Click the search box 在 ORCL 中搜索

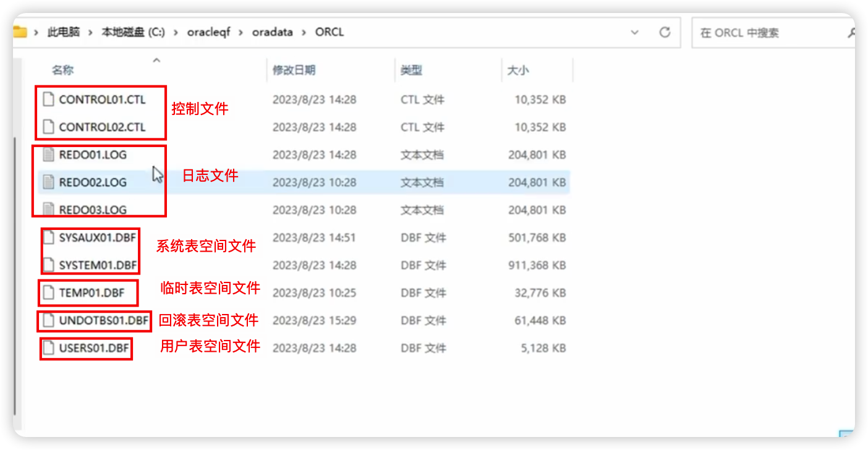point(773,33)
